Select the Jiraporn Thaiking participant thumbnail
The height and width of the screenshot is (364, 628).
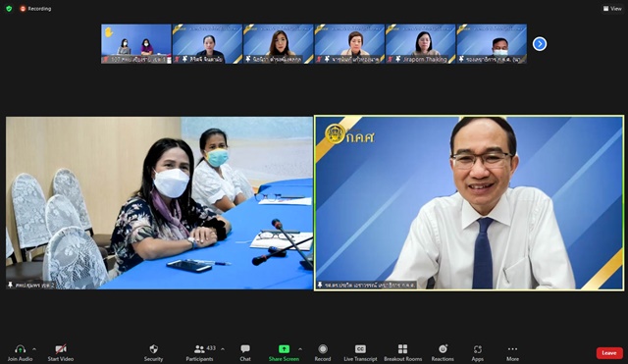[421, 43]
